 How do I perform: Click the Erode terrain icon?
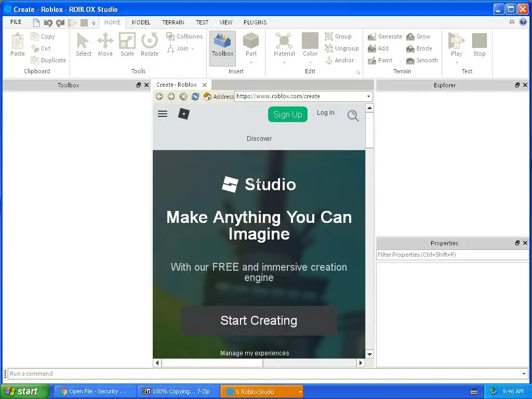point(410,48)
